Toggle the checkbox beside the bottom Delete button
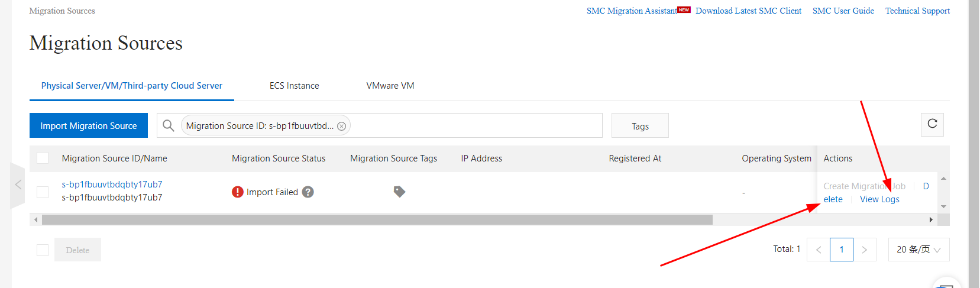980x288 pixels. [43, 250]
